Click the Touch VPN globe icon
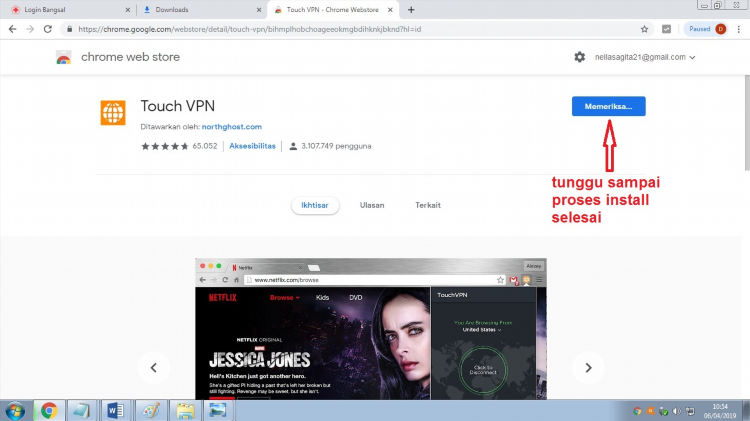 [x=113, y=112]
